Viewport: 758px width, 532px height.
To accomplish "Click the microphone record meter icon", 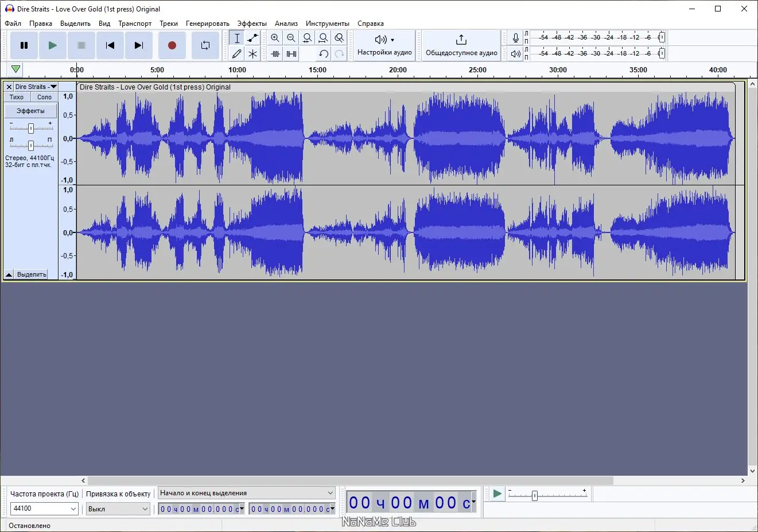I will pyautogui.click(x=516, y=38).
